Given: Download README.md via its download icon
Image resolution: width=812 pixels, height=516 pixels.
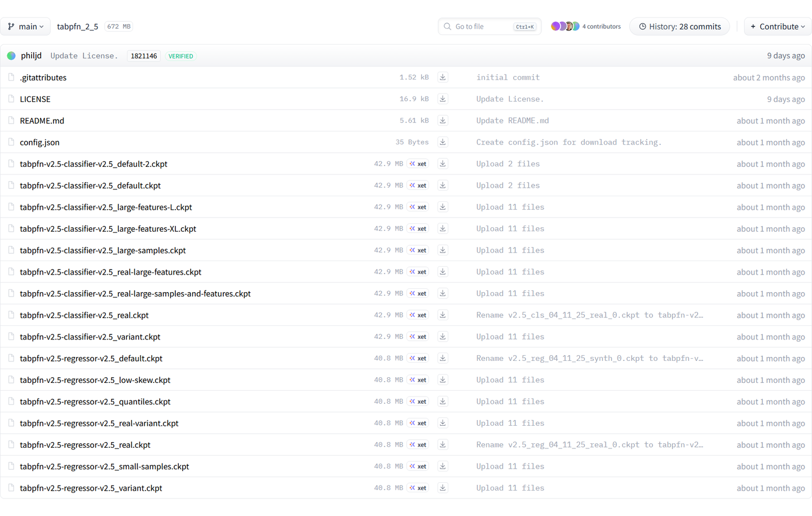Looking at the screenshot, I should 443,121.
